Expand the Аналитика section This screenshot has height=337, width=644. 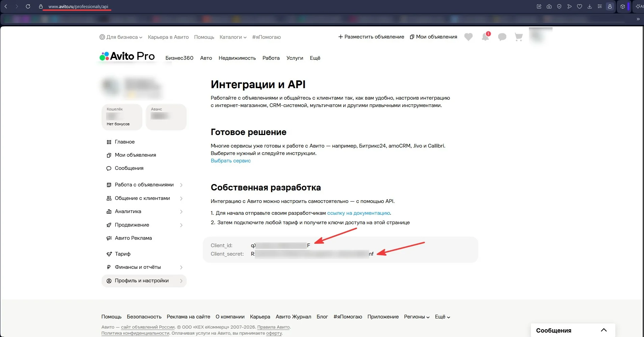coord(144,211)
